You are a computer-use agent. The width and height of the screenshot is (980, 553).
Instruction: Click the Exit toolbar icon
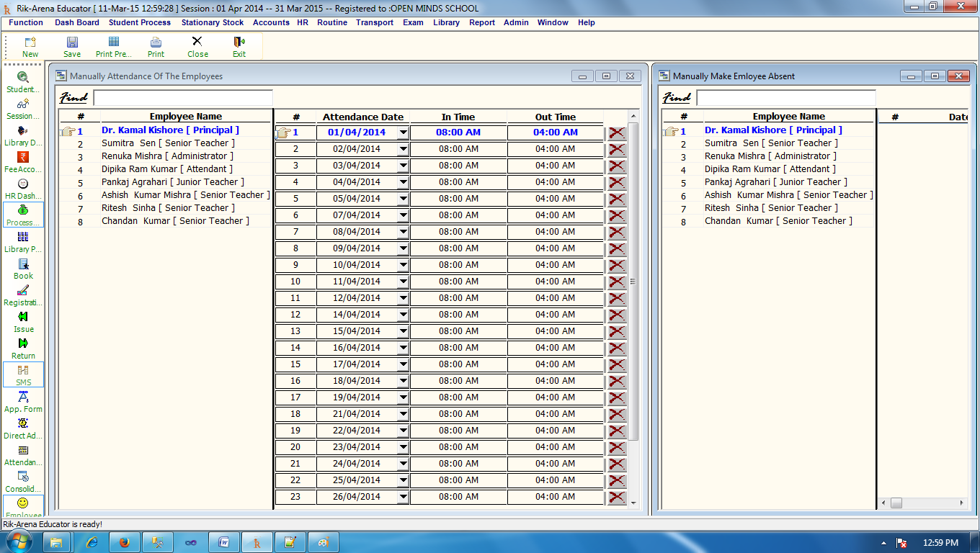pos(239,47)
